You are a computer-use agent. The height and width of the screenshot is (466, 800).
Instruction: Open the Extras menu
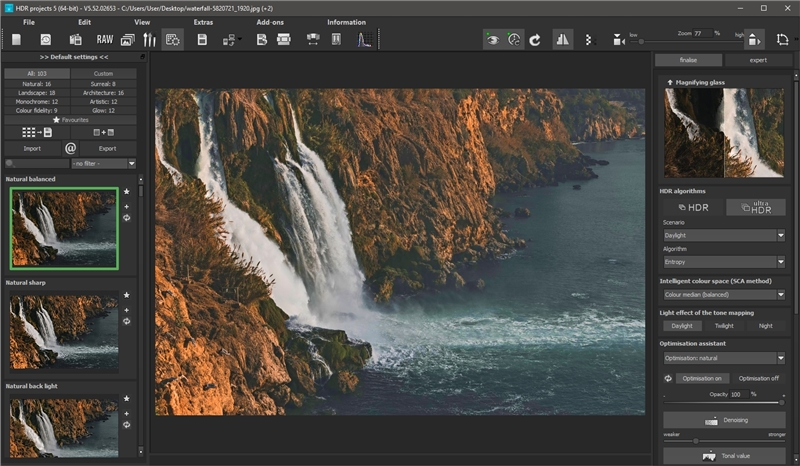(x=203, y=21)
